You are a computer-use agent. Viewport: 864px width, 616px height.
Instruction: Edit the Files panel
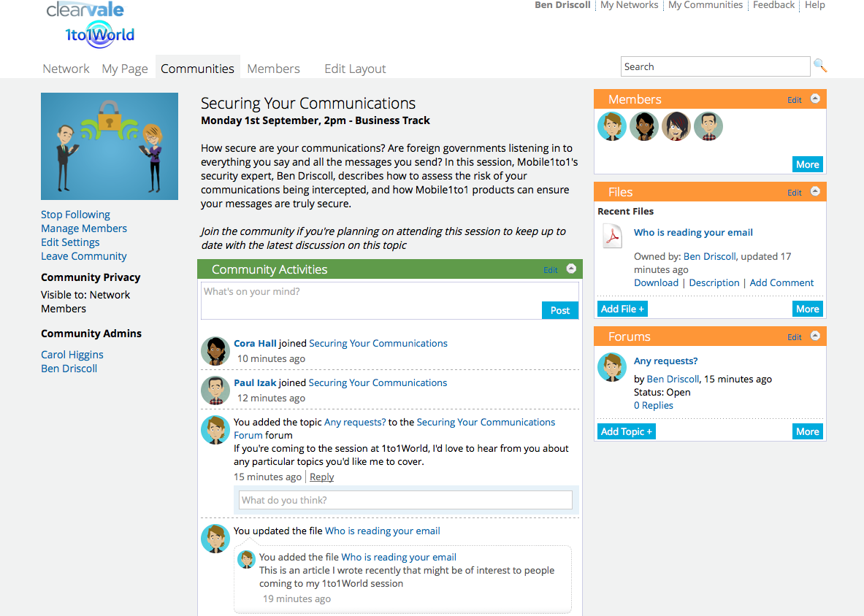[794, 193]
